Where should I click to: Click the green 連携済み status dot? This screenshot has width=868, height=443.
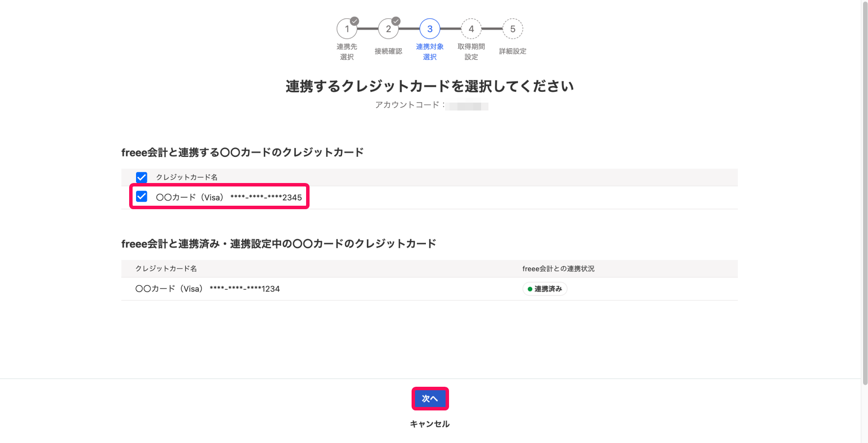530,289
